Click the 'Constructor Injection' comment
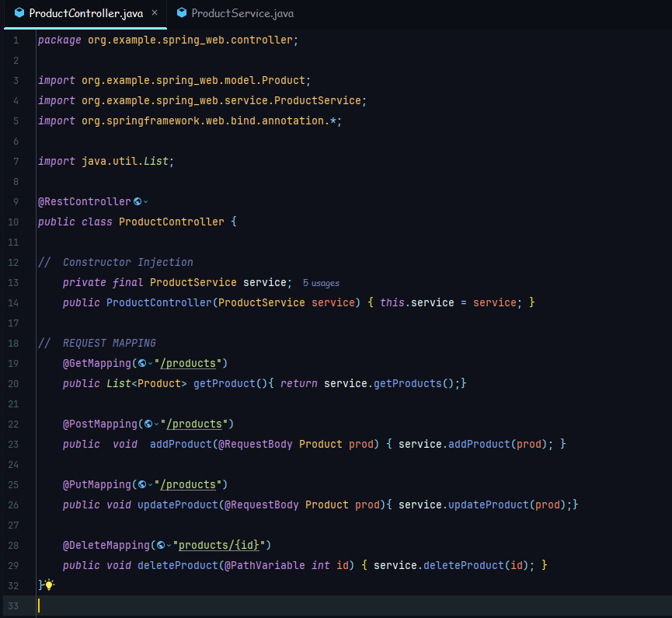 [x=127, y=262]
